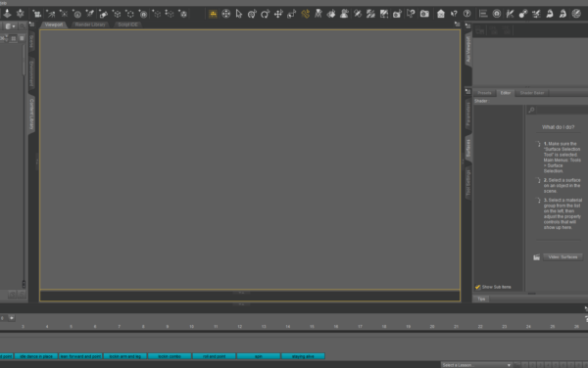The width and height of the screenshot is (588, 368).
Task: Switch to the Render Library tab
Action: (x=90, y=24)
